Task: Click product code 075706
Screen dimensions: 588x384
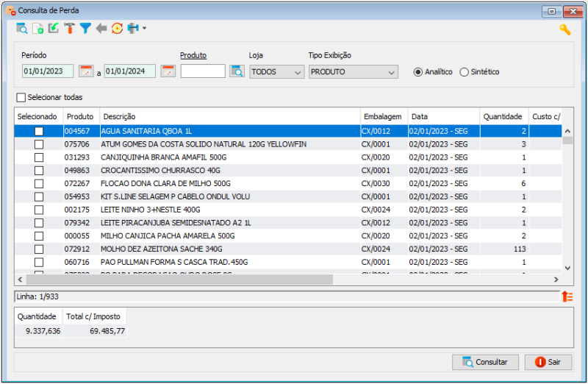Action: (x=77, y=144)
